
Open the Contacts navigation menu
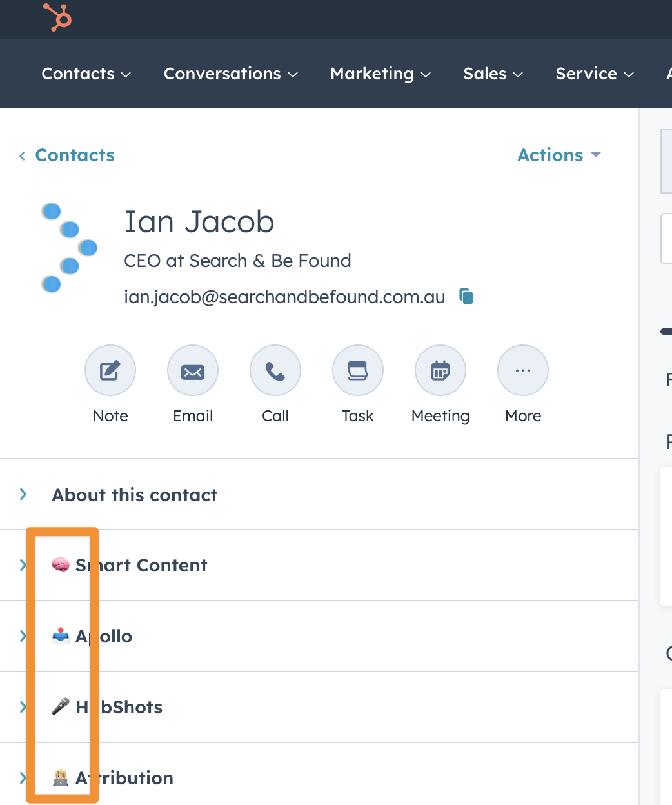click(x=86, y=74)
